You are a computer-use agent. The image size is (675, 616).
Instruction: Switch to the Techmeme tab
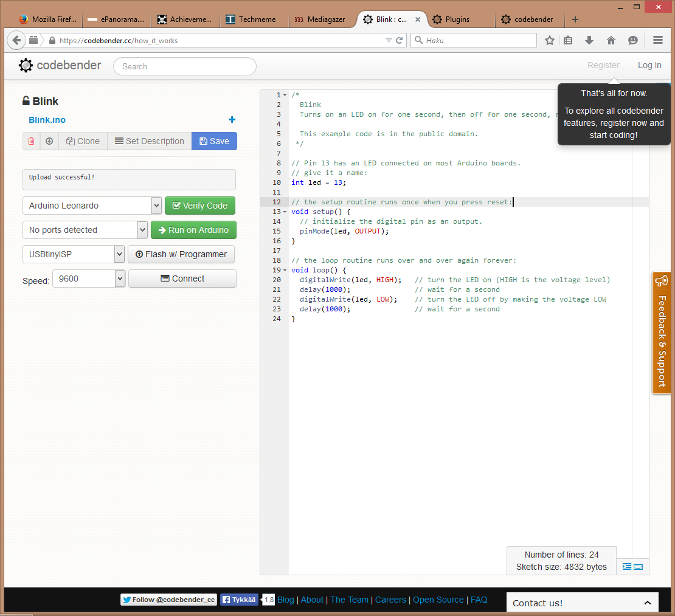tap(254, 19)
